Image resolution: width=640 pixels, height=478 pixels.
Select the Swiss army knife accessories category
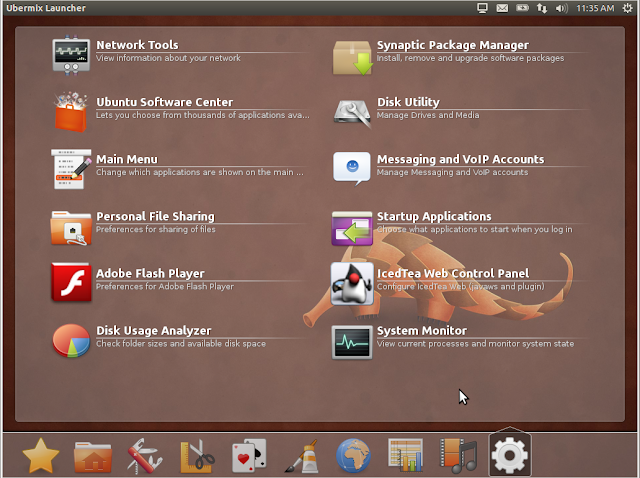click(x=144, y=456)
